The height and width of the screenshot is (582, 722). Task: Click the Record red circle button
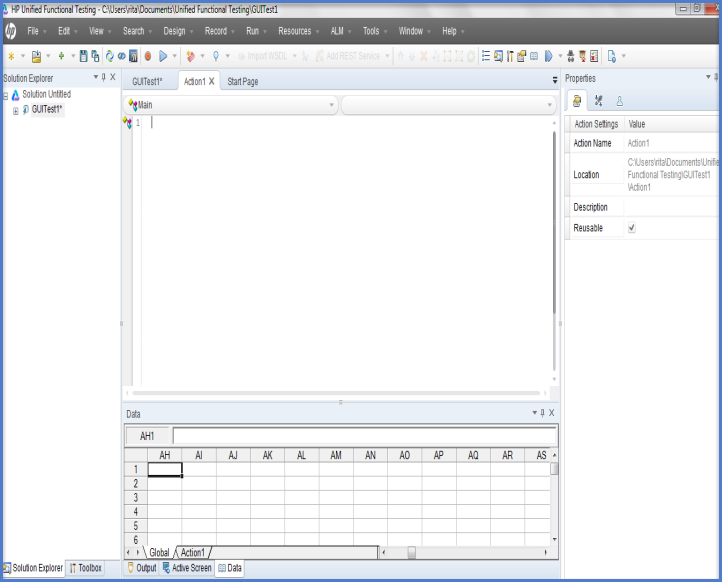[x=148, y=56]
